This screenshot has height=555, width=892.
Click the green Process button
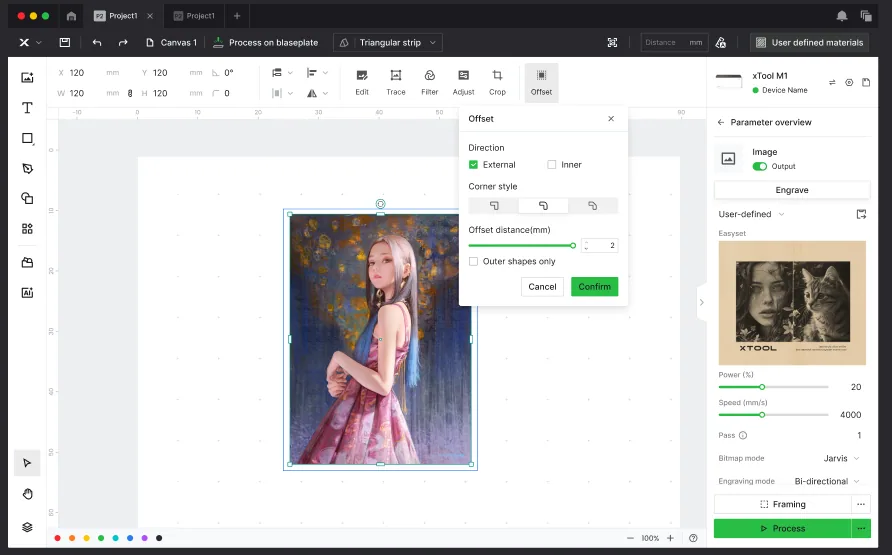point(783,528)
